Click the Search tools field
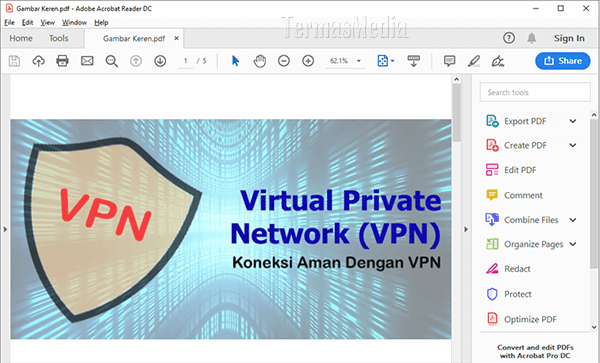The image size is (600, 363). click(x=535, y=92)
